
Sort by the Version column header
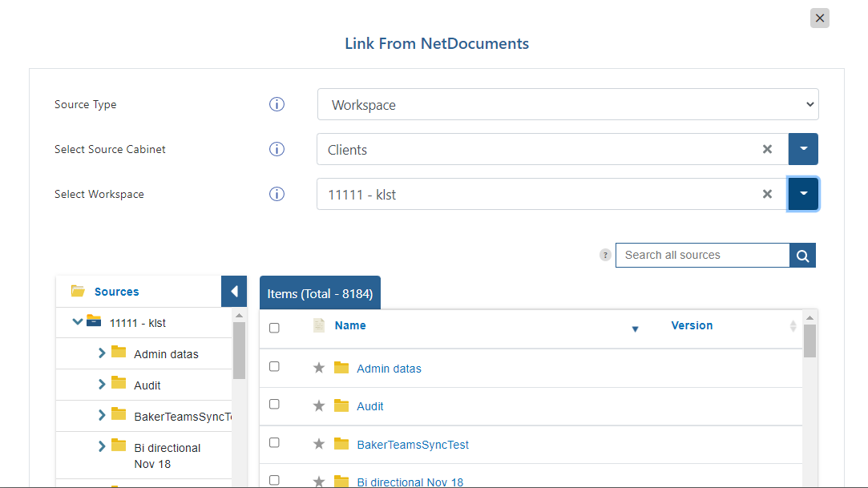point(692,325)
